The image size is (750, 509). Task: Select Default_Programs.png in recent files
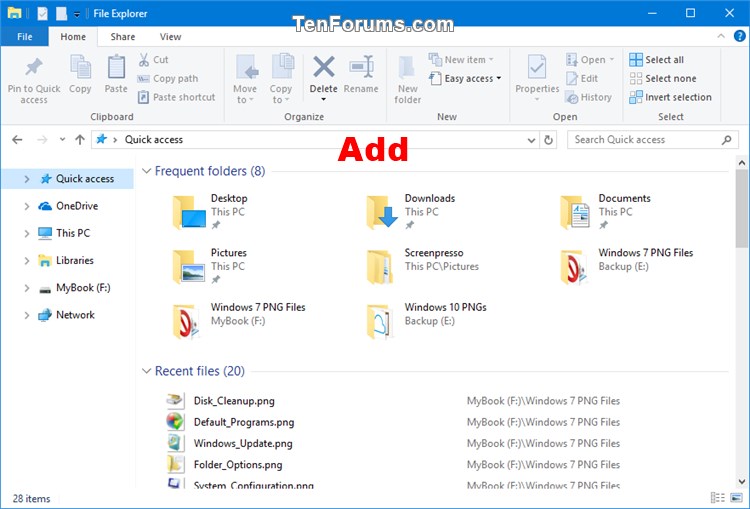pyautogui.click(x=244, y=422)
